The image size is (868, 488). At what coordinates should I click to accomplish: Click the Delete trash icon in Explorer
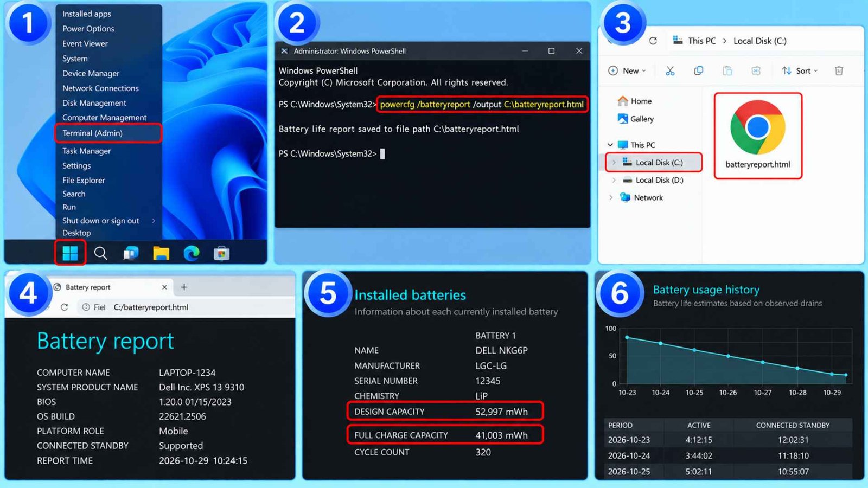[839, 71]
